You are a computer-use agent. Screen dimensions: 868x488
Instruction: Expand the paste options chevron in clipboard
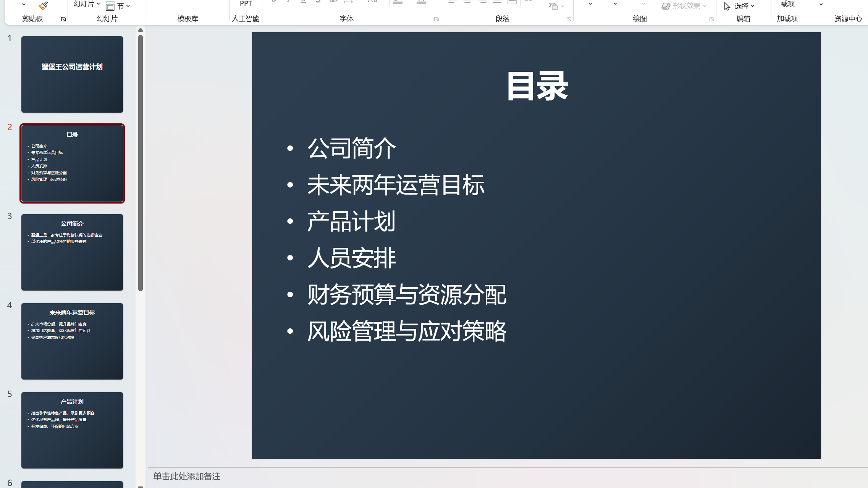pyautogui.click(x=24, y=5)
